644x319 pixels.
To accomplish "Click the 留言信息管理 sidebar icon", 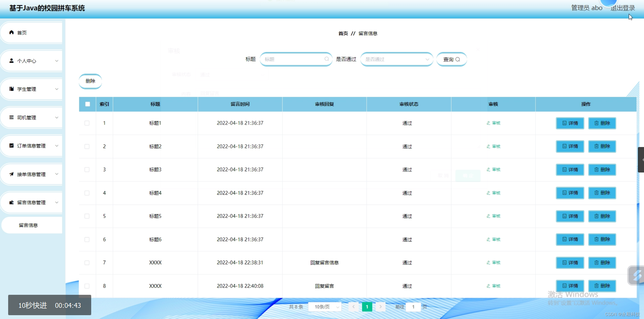I will pyautogui.click(x=11, y=202).
